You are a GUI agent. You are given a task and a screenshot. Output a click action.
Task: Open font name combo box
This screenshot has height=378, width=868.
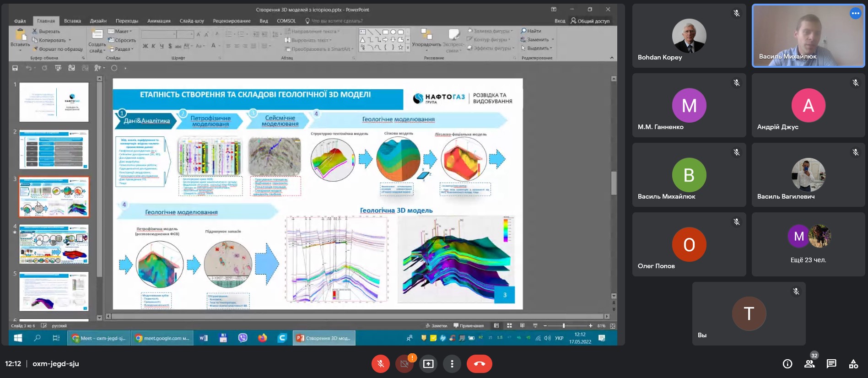pyautogui.click(x=159, y=34)
